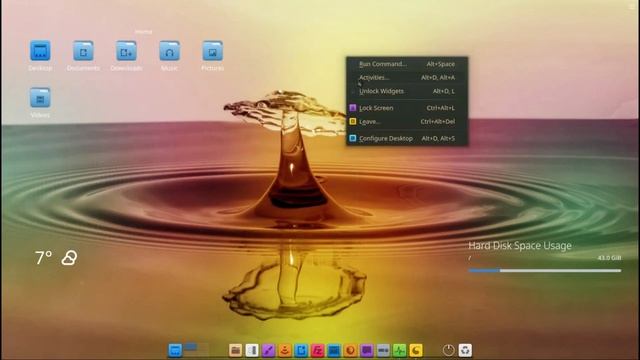Screen dimensions: 640x360
Task: Launch the blue document dock icon
Action: (301, 350)
